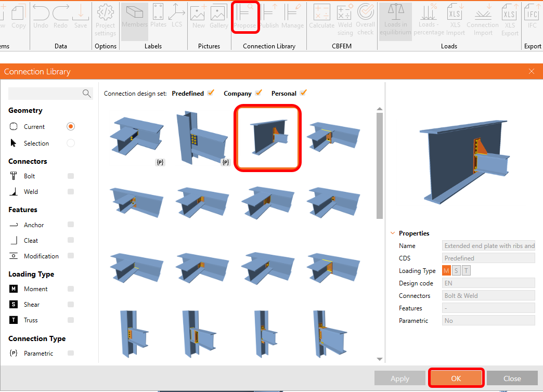This screenshot has height=392, width=543.
Task: Click the Name property field
Action: pyautogui.click(x=488, y=245)
